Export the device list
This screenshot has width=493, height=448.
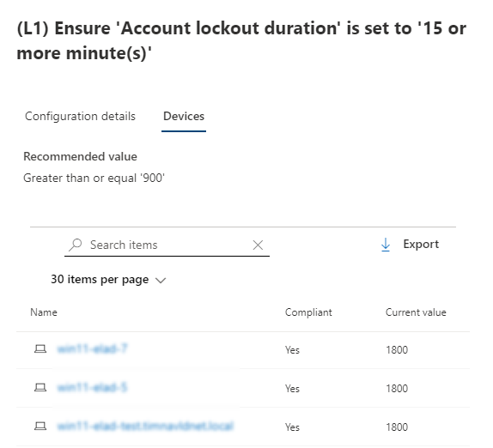coord(410,245)
